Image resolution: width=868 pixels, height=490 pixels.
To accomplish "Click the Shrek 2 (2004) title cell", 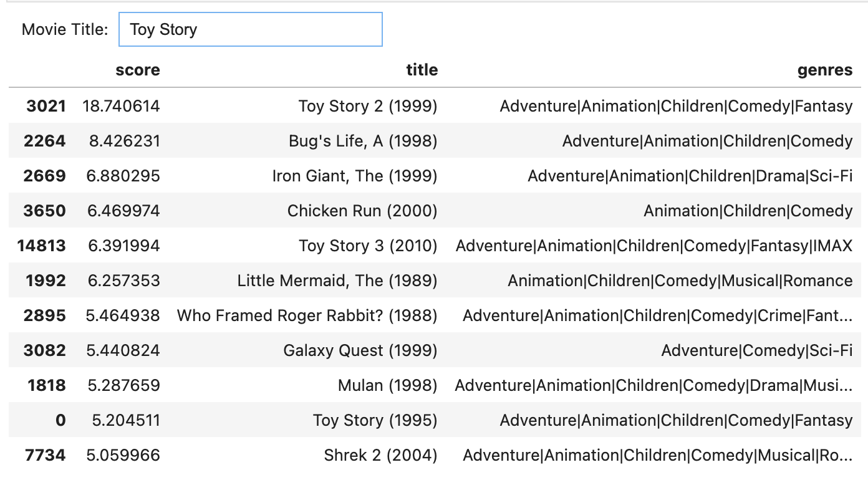I will [380, 455].
